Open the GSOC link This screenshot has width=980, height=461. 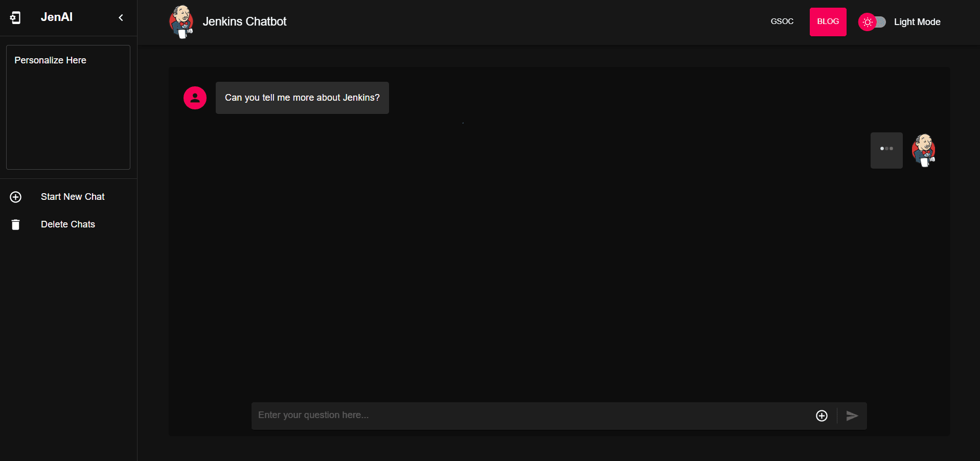tap(782, 21)
